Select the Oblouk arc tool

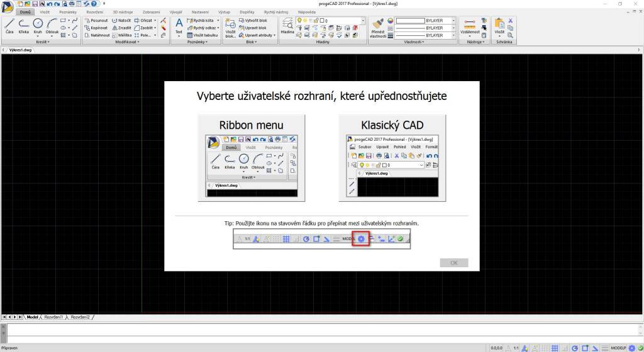[x=52, y=26]
